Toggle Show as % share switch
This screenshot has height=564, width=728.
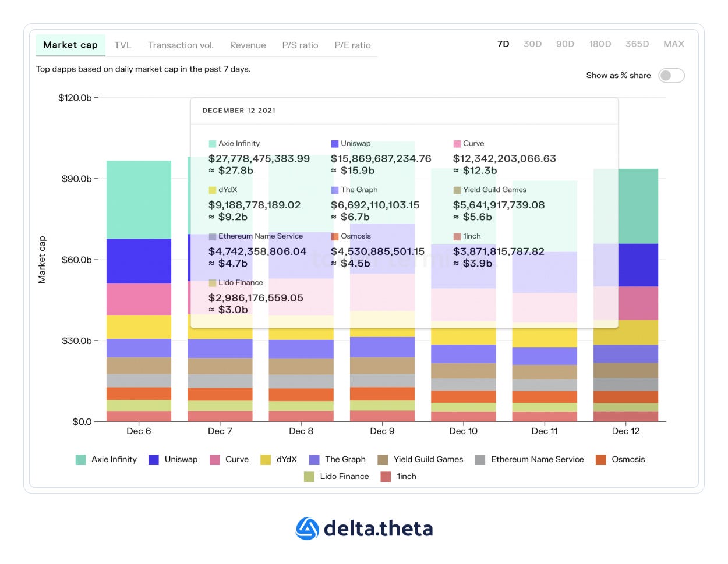click(x=671, y=76)
